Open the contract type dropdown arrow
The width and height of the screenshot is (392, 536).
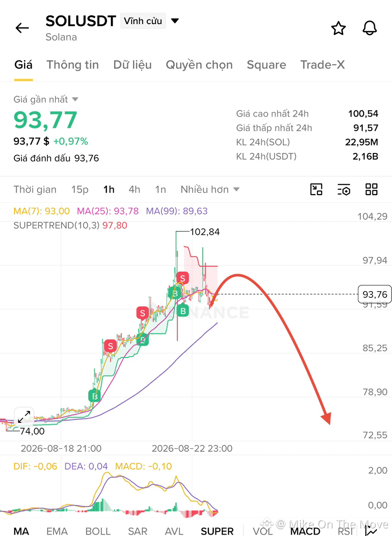click(175, 21)
